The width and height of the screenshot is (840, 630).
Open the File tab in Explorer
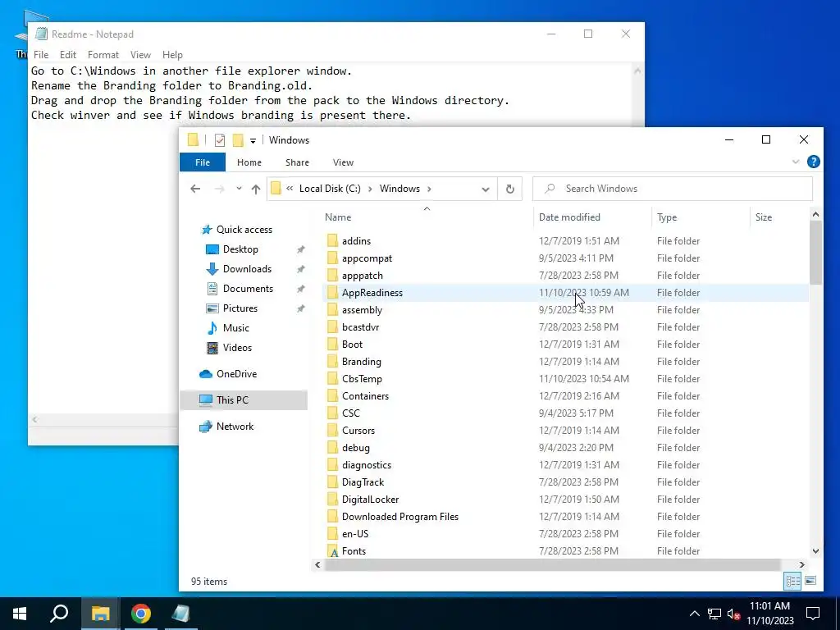pos(203,162)
